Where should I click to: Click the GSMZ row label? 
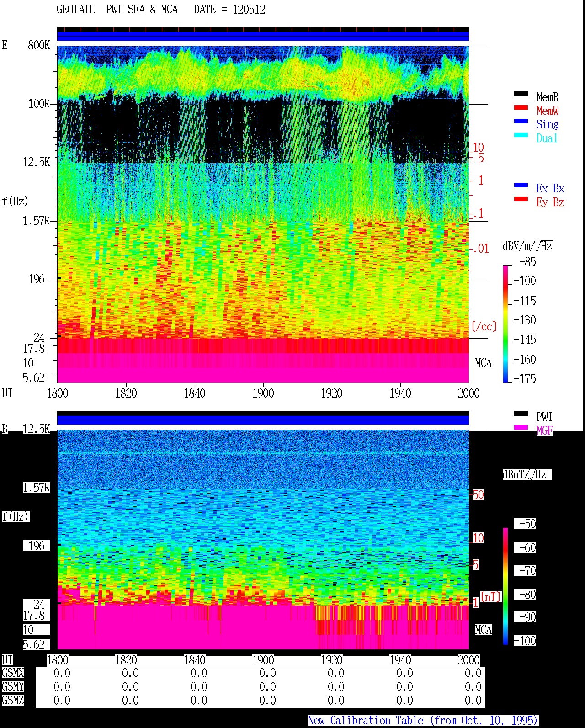point(13,701)
